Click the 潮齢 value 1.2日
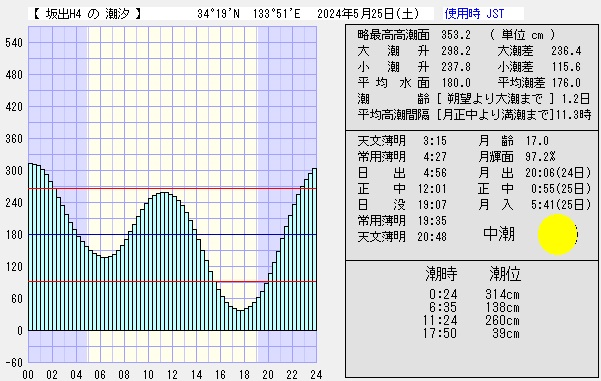This screenshot has height=381, width=601. tap(575, 99)
